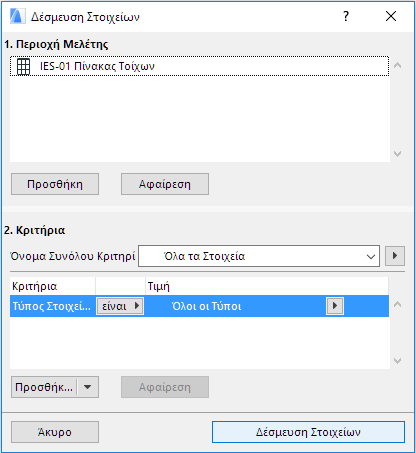Click the upper list scroll down arrow
The width and height of the screenshot is (416, 453).
pyautogui.click(x=397, y=154)
